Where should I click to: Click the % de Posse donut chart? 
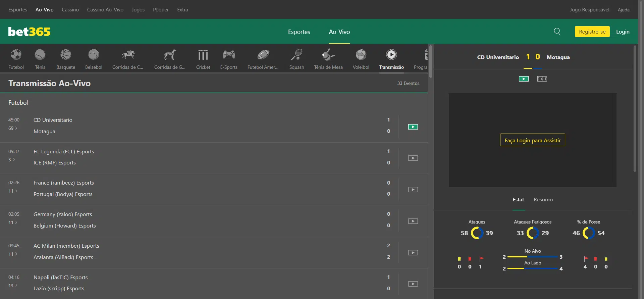coord(589,233)
